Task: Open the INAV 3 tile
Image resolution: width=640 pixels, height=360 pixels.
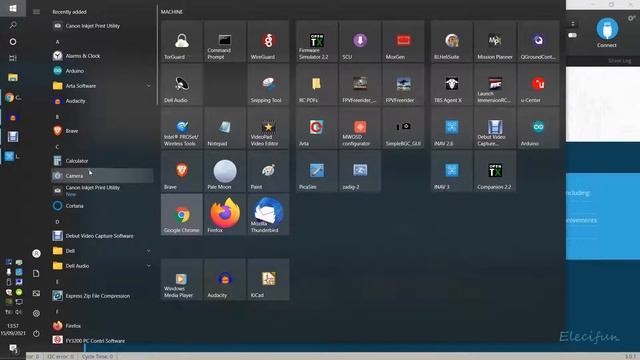Action: [451, 171]
